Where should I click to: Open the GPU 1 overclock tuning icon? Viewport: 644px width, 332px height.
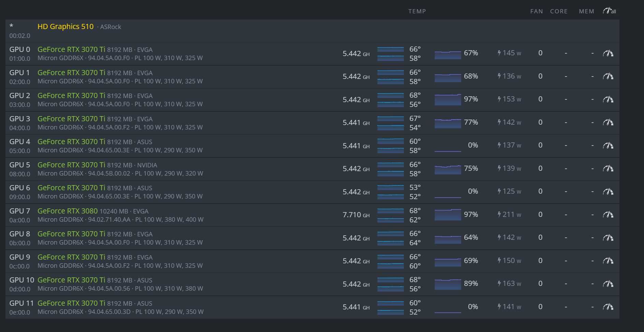[608, 76]
